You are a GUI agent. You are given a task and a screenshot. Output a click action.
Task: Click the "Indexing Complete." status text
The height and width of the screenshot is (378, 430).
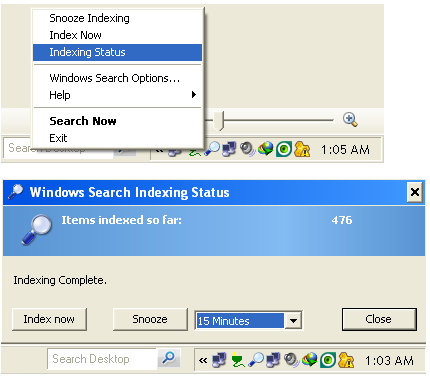60,280
